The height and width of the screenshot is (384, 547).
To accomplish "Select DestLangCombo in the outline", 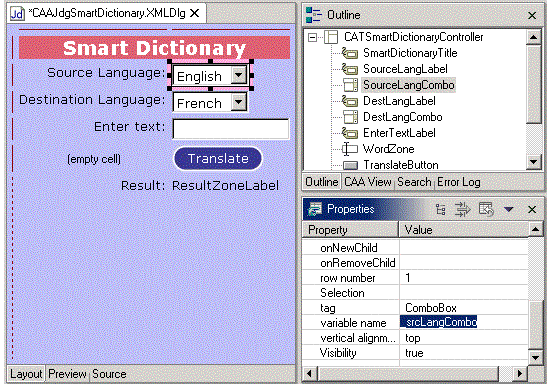I will pyautogui.click(x=403, y=117).
